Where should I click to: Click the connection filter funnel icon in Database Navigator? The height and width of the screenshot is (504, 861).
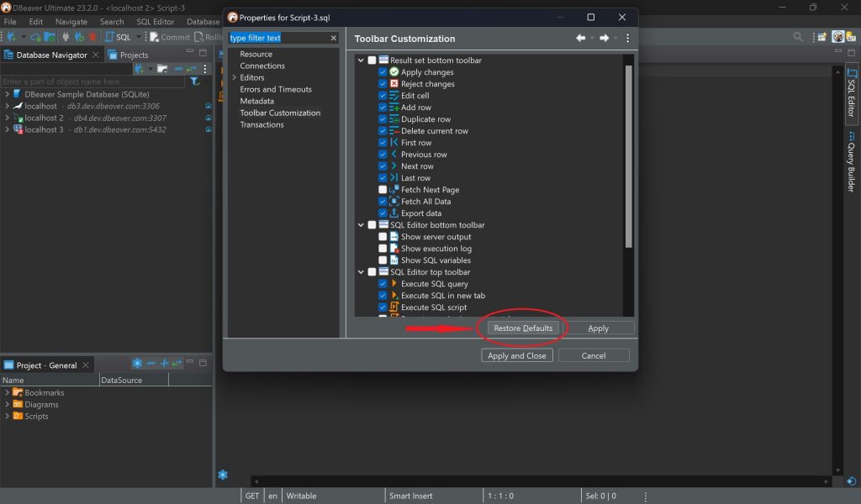[x=194, y=81]
